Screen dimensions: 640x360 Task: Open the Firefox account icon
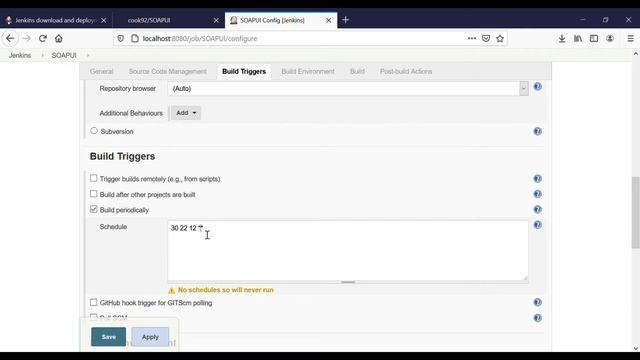point(610,38)
